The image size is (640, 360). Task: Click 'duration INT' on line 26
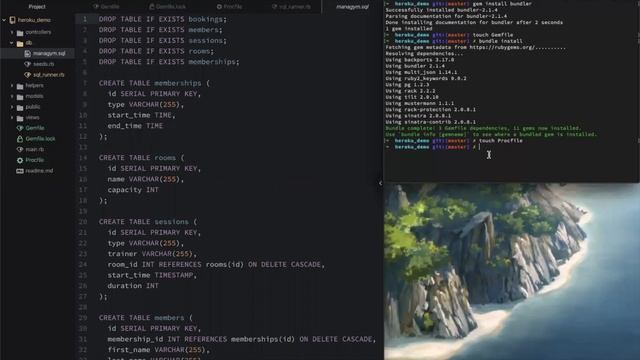pos(133,286)
